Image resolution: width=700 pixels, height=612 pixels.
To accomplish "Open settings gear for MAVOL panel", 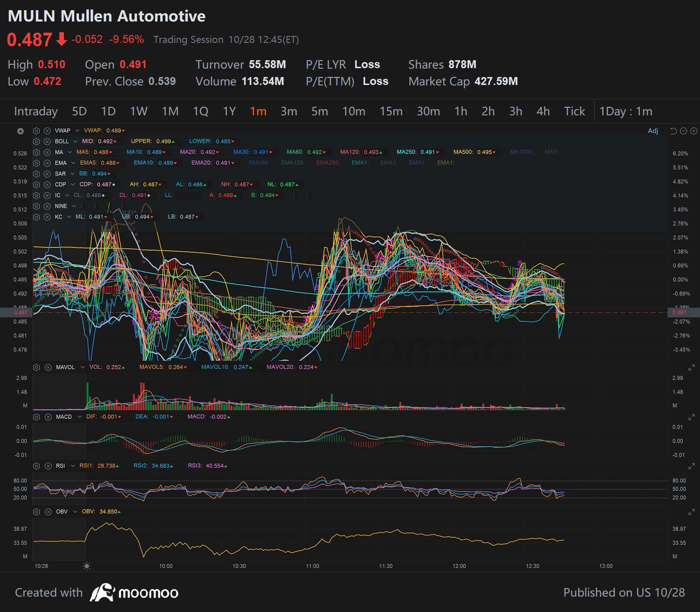I will click(x=37, y=367).
